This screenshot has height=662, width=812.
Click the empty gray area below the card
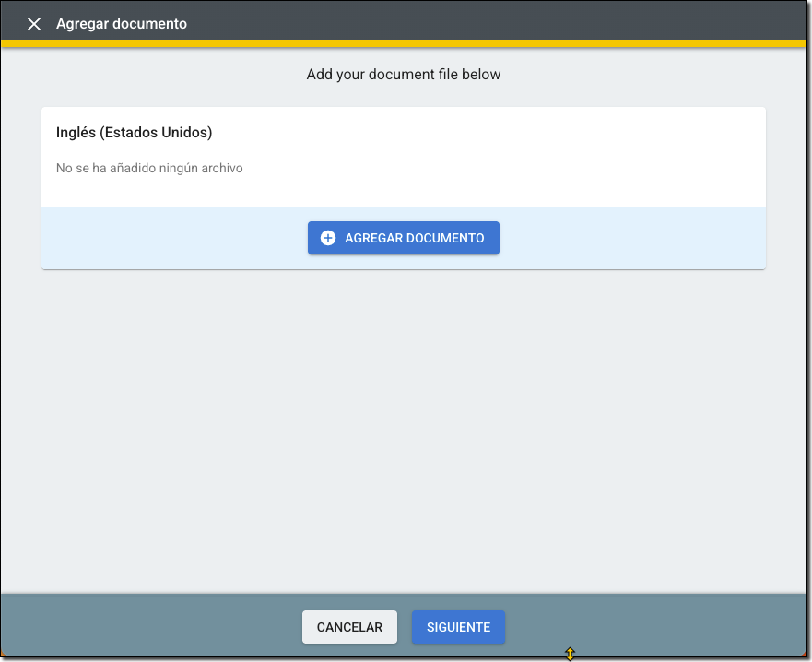tap(406, 424)
